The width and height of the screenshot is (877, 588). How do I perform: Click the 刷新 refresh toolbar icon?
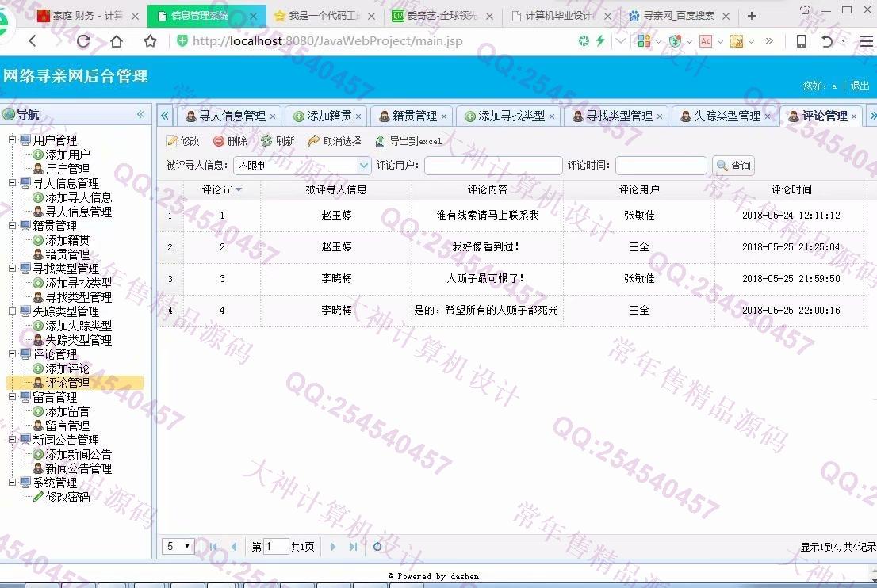point(266,141)
